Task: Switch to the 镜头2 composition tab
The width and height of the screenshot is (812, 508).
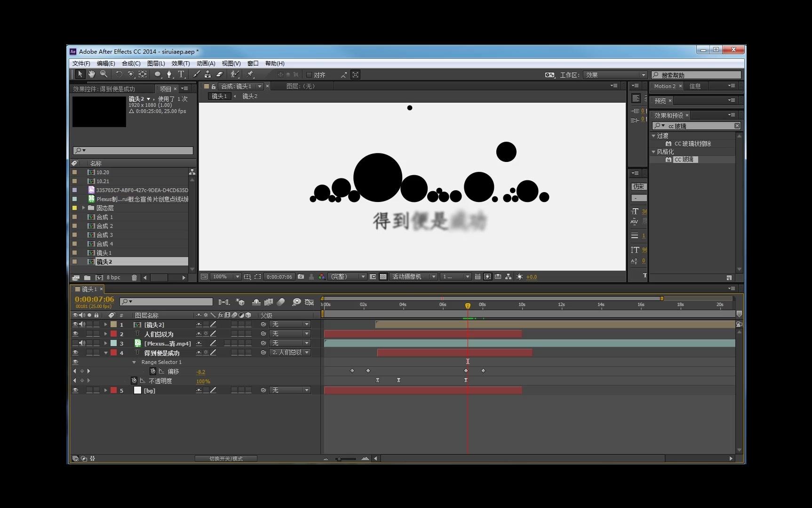Action: (x=249, y=96)
